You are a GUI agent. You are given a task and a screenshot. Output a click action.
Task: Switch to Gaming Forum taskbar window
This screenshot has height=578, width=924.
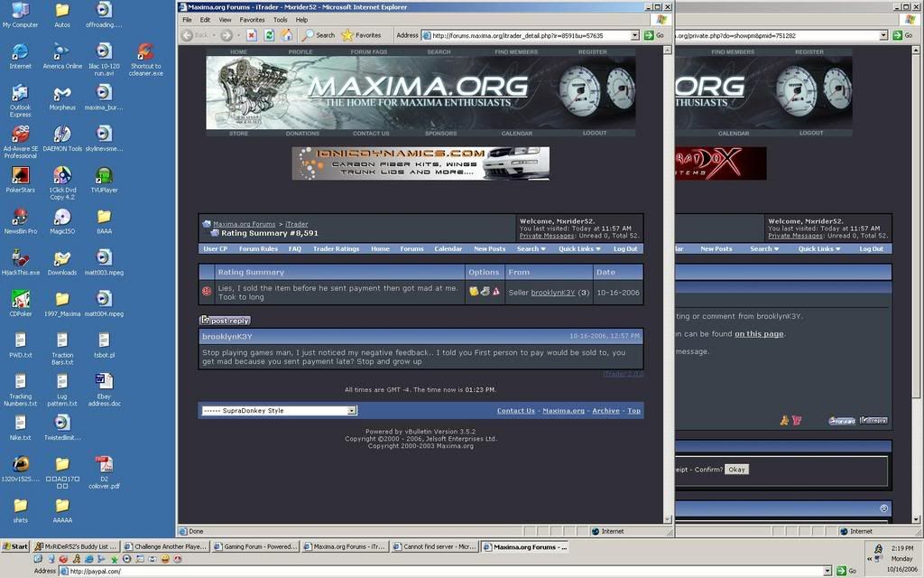pyautogui.click(x=255, y=546)
